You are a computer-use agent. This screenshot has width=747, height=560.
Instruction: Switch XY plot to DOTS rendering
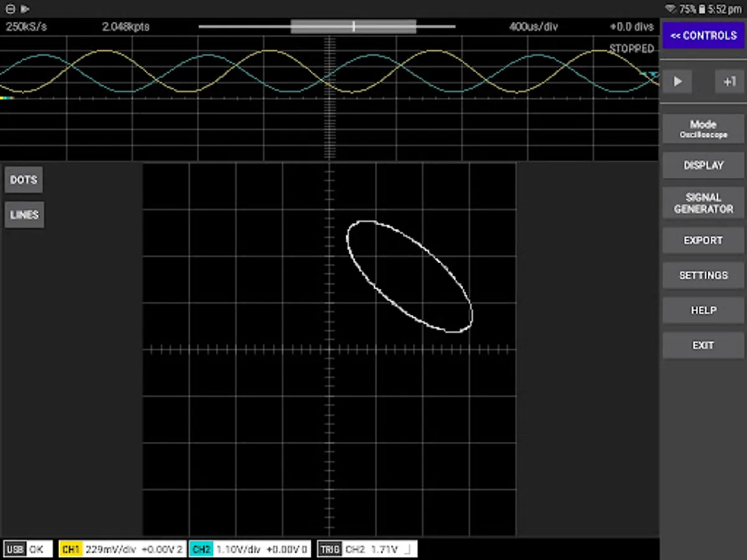pyautogui.click(x=24, y=180)
